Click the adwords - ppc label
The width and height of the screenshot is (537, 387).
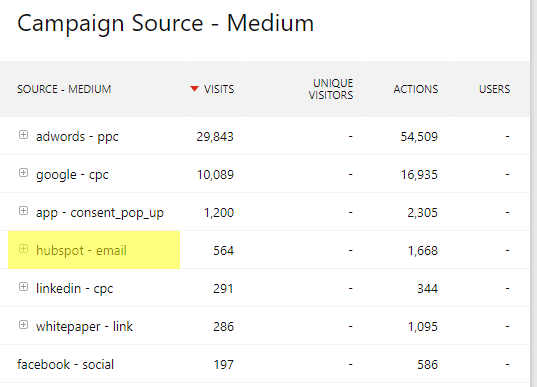77,137
